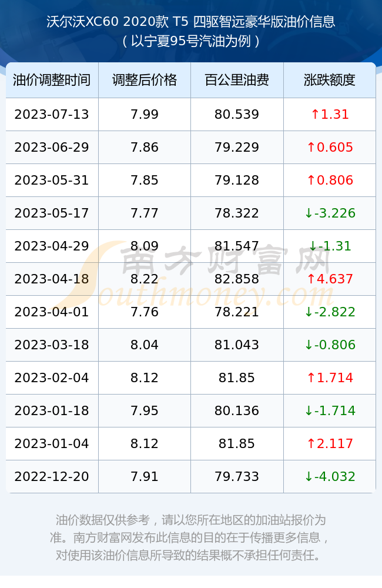The width and height of the screenshot is (382, 588).
Task: Select the 7.86 price cell
Action: pyautogui.click(x=145, y=148)
